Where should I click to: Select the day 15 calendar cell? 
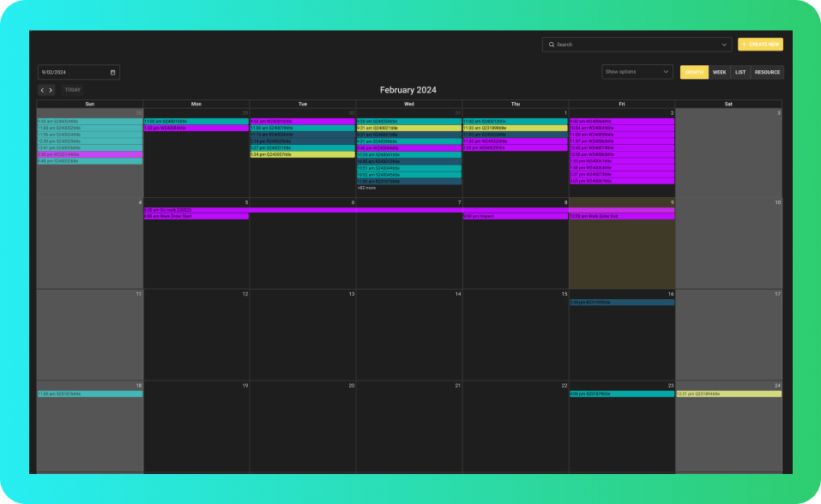[x=515, y=339]
